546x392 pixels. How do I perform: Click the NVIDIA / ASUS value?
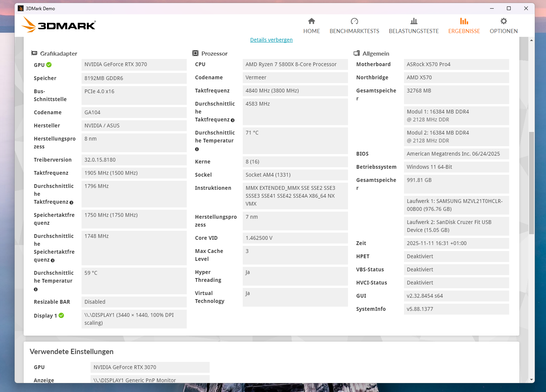click(x=134, y=126)
